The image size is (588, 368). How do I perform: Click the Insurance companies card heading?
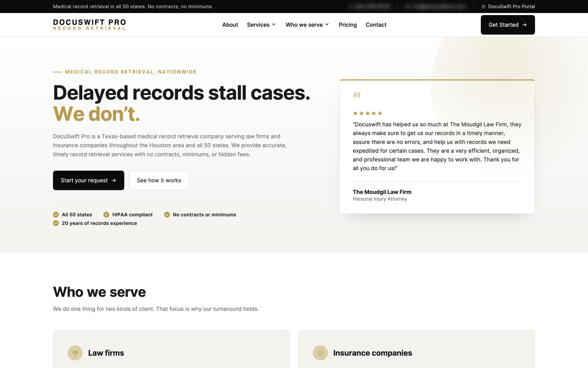coord(372,353)
